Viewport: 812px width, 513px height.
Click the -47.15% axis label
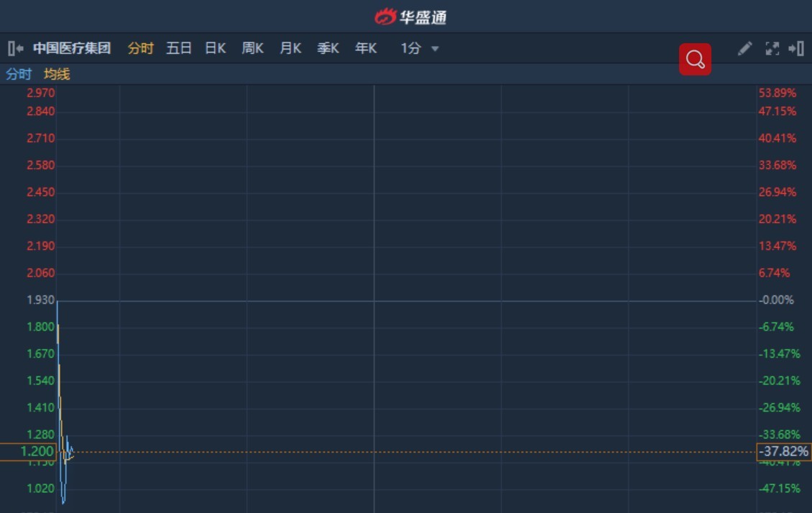click(780, 489)
